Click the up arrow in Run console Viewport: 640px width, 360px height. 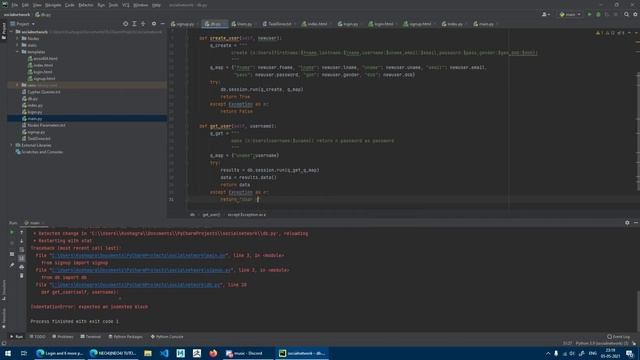click(22, 232)
